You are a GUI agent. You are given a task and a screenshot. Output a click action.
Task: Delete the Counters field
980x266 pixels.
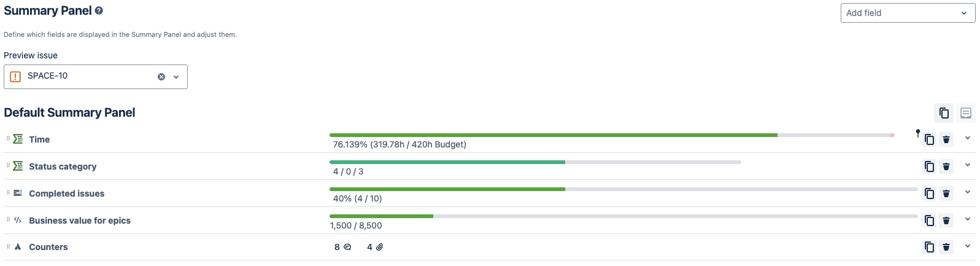point(946,247)
